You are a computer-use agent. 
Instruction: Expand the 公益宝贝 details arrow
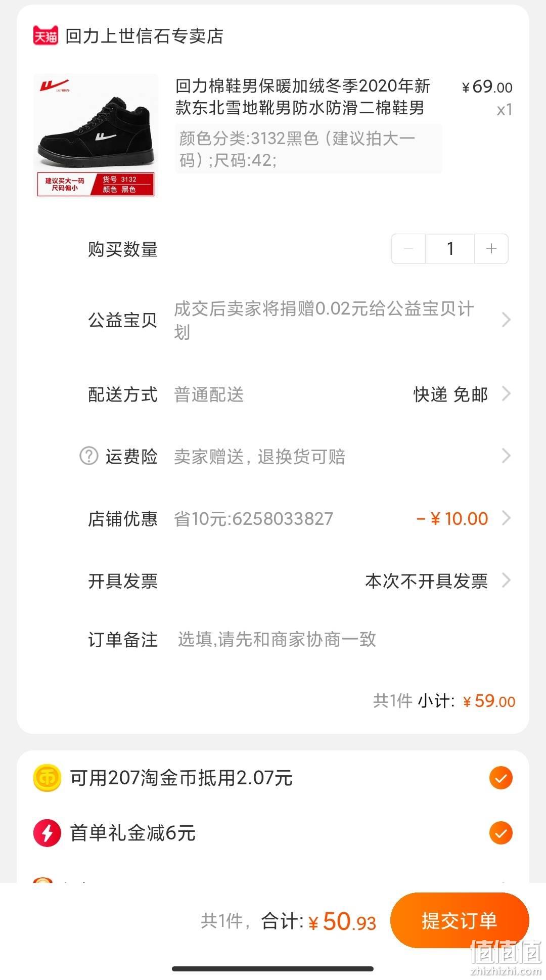[506, 320]
